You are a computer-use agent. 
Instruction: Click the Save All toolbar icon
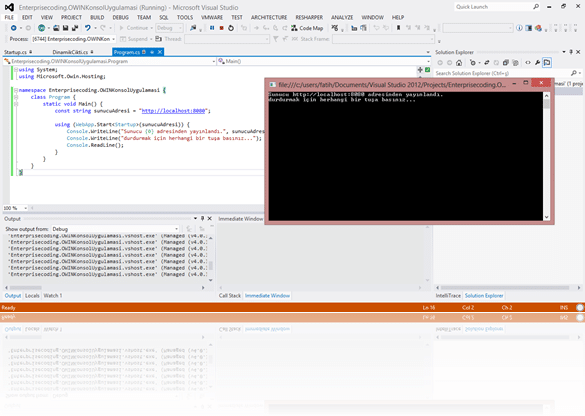click(x=75, y=28)
